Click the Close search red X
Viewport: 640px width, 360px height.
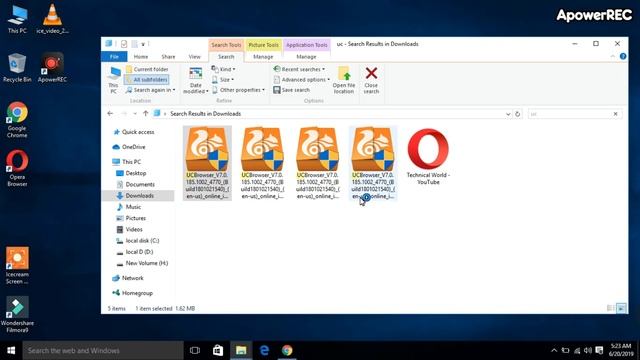click(371, 80)
